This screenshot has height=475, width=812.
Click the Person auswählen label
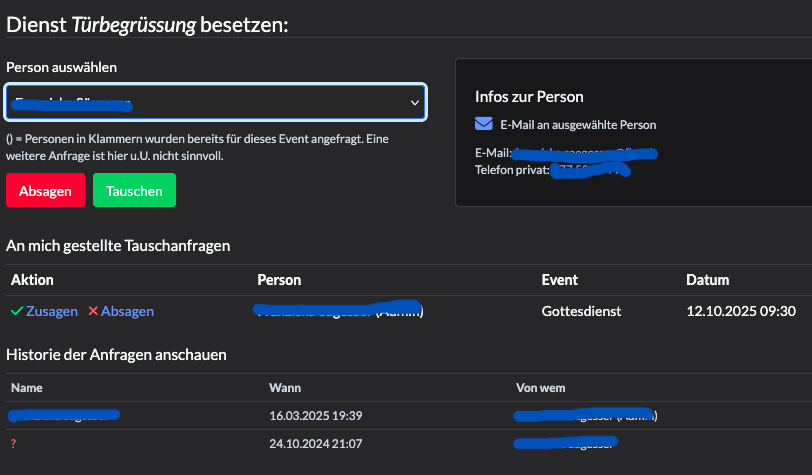pos(62,67)
